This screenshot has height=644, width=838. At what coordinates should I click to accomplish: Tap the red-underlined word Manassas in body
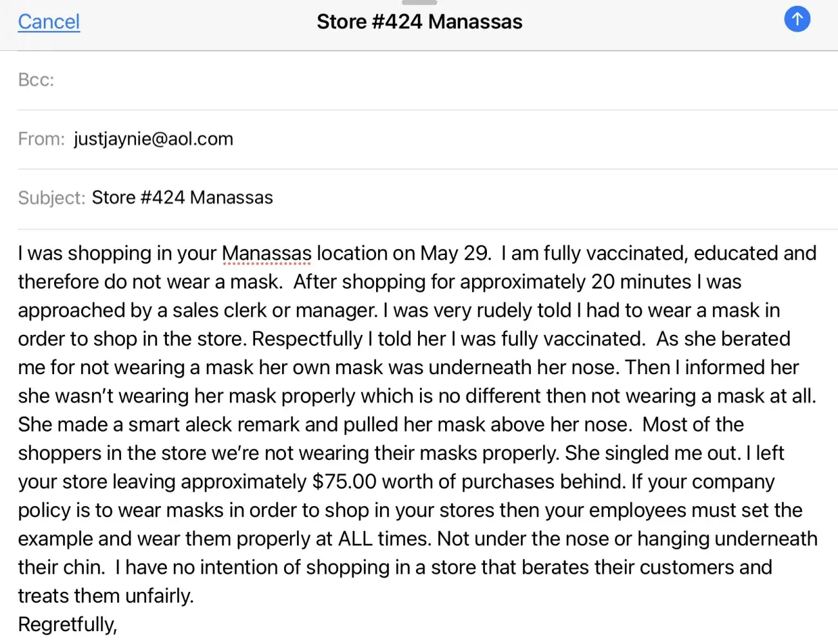267,254
